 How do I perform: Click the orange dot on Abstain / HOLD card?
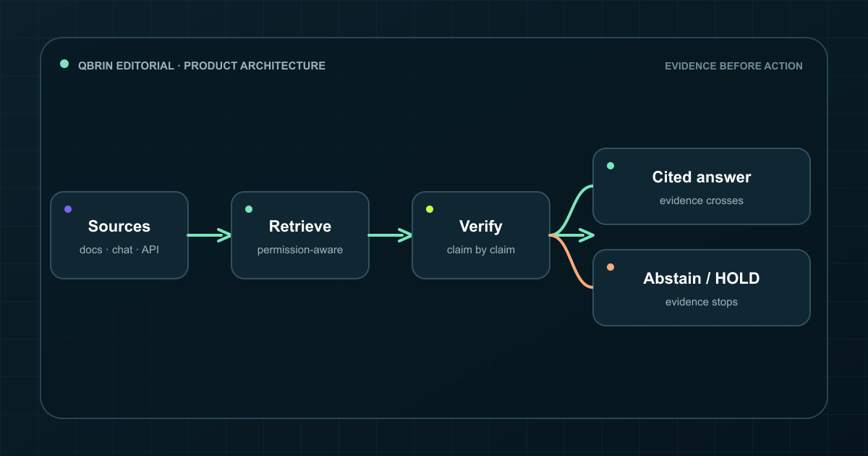(x=610, y=267)
